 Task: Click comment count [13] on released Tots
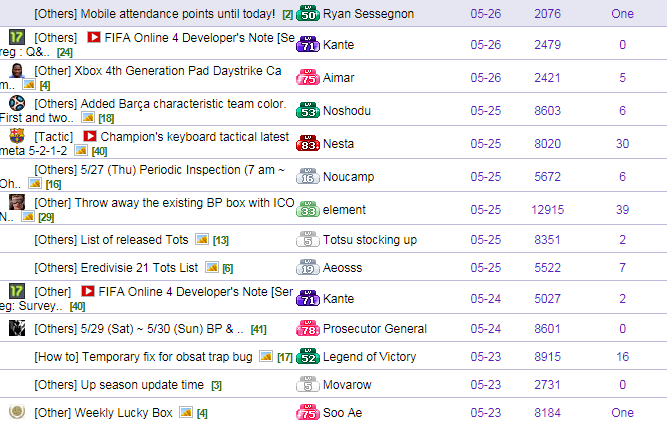click(x=221, y=241)
